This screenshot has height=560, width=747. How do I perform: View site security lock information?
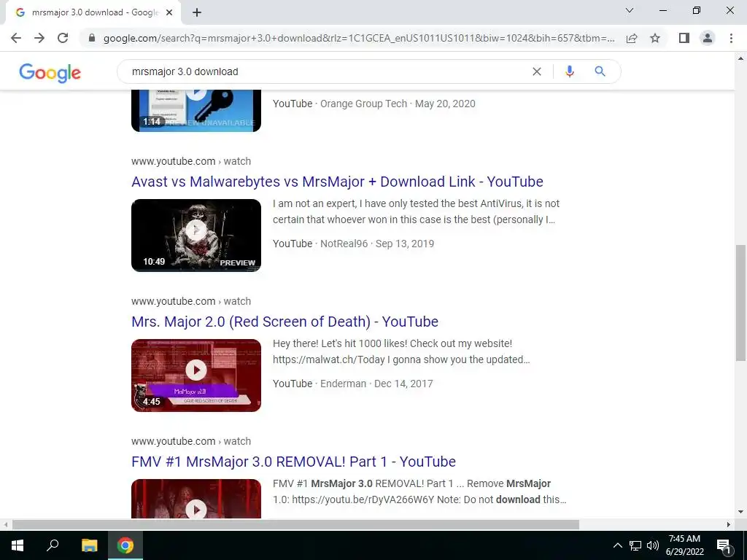coord(92,38)
